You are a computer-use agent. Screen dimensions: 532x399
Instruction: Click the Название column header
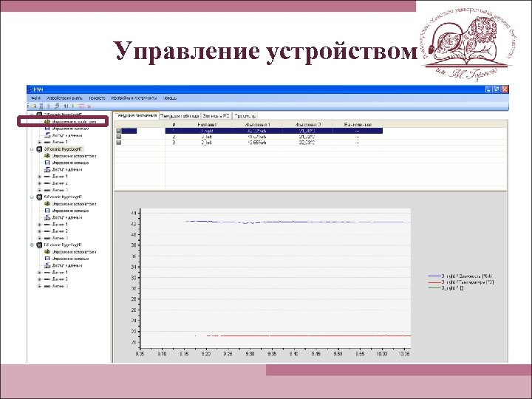point(207,125)
